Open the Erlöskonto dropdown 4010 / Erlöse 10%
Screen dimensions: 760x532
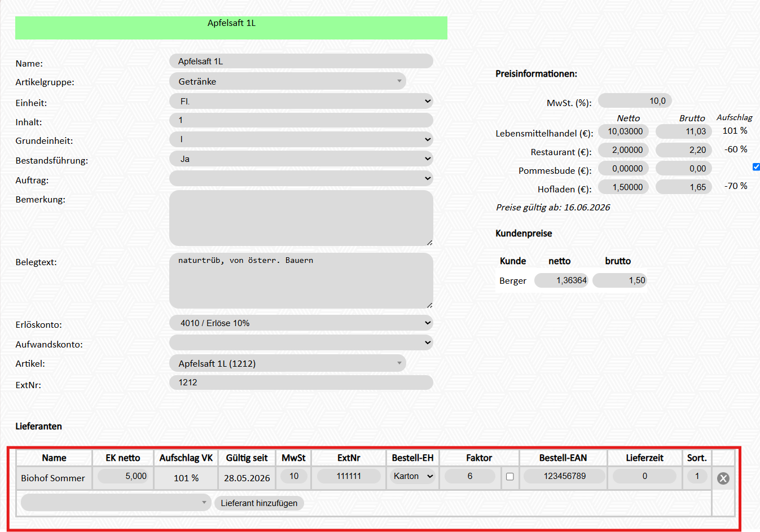tap(301, 323)
